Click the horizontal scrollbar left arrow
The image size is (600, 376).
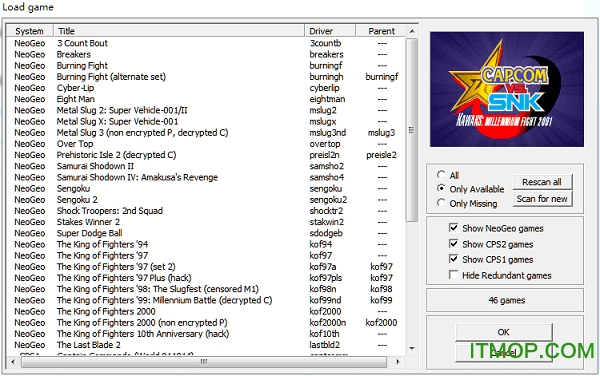(x=13, y=361)
